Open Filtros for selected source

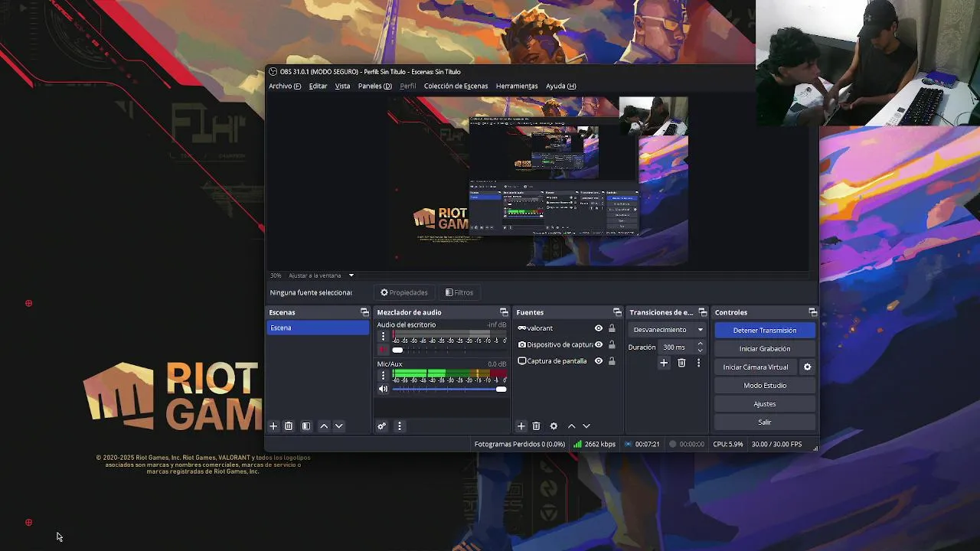[459, 292]
